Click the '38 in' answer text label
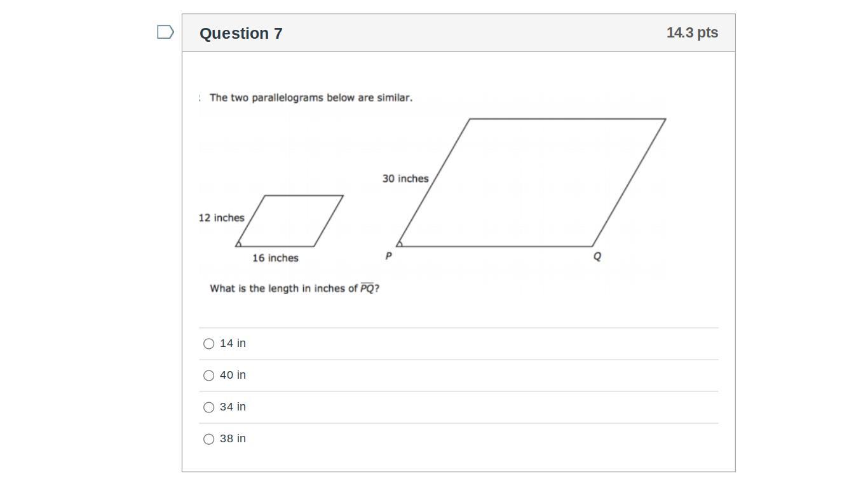Viewport: 868px width, 488px height. (x=233, y=438)
